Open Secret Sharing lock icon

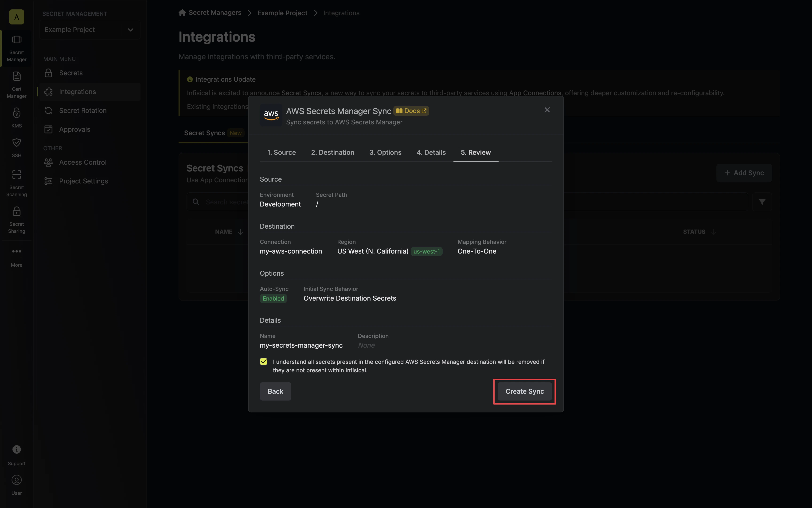(16, 211)
